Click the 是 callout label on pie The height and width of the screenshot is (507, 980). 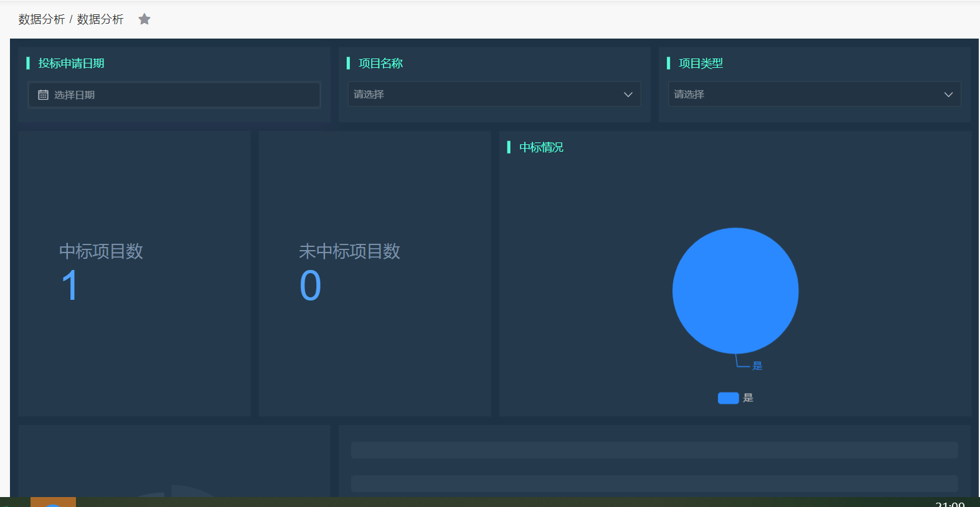757,366
